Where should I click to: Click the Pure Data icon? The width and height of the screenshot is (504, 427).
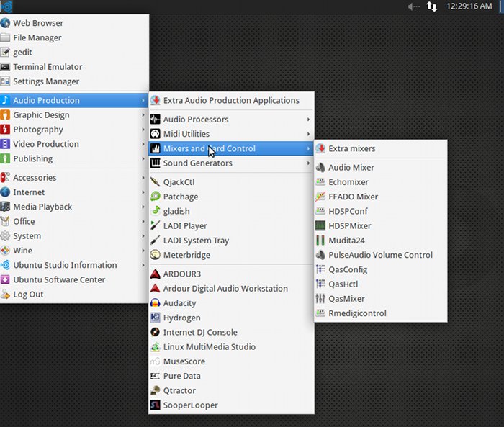pyautogui.click(x=156, y=376)
